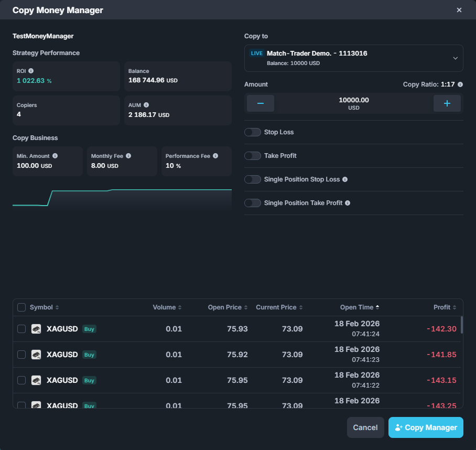This screenshot has width=476, height=450.
Task: Turn on the Take Profit switch
Action: pyautogui.click(x=253, y=156)
